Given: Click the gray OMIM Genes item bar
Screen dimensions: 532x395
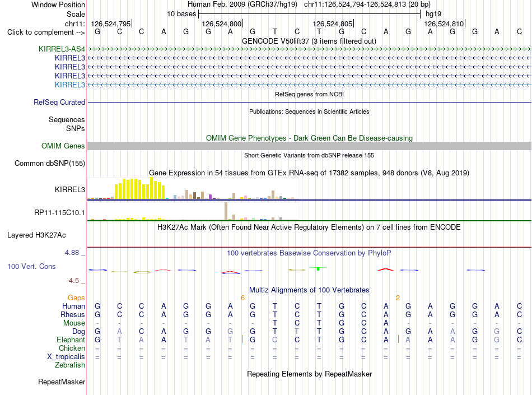Looking at the screenshot, I should (x=309, y=146).
